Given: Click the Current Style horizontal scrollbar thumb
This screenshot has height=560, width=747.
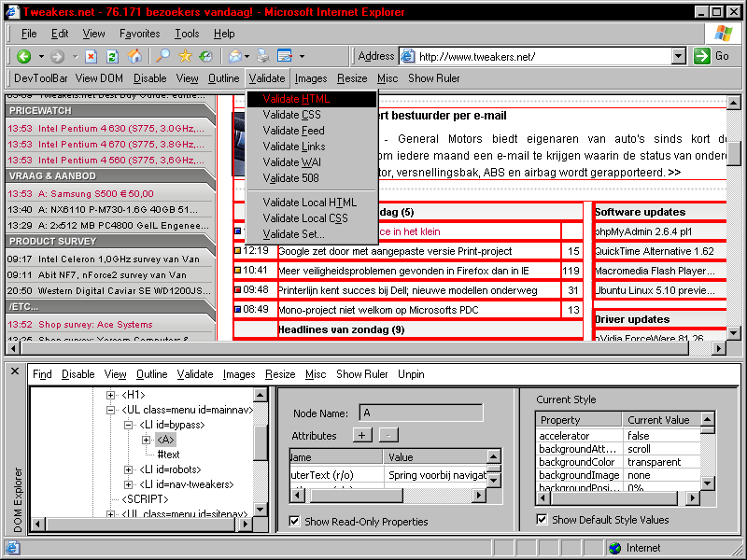Looking at the screenshot, I should pyautogui.click(x=614, y=498).
